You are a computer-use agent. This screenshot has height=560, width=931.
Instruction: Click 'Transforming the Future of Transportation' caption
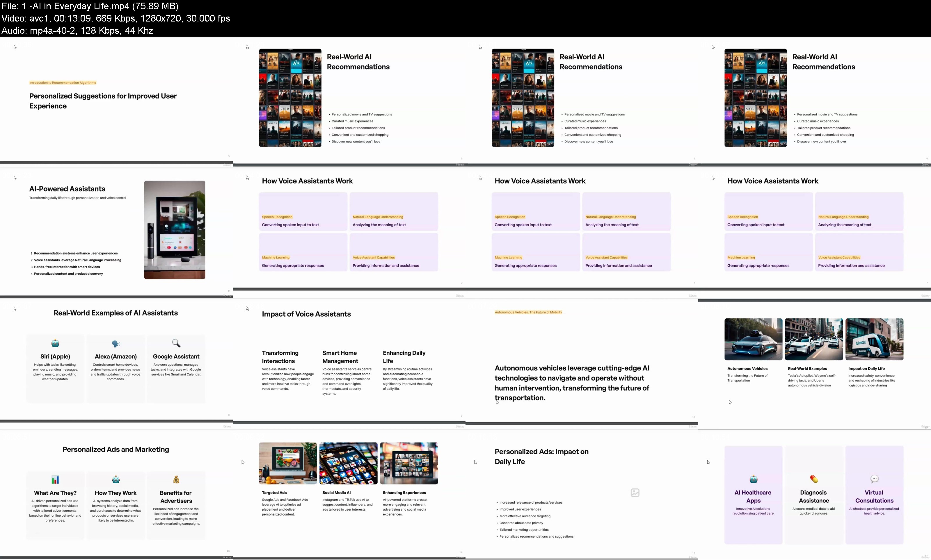point(747,378)
